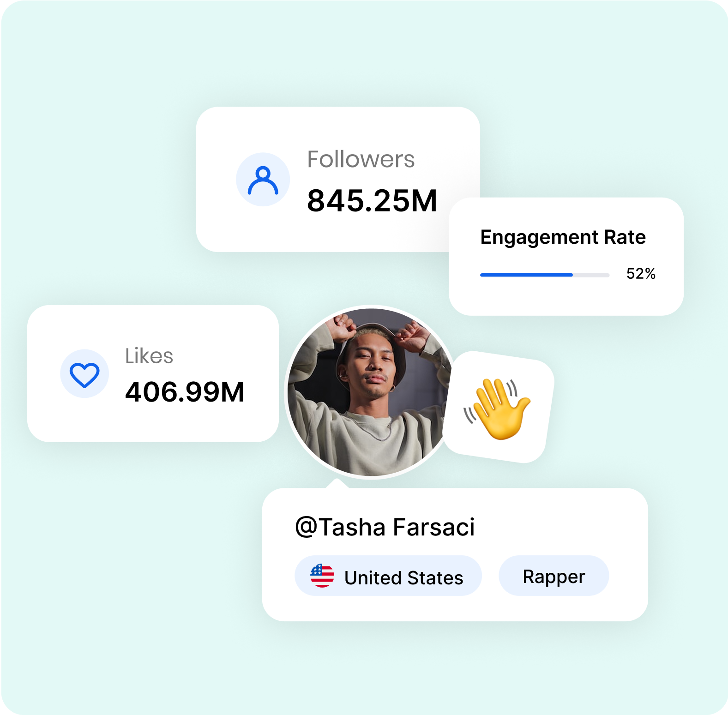Open the @Tasha Farsaci profile name

pos(385,527)
